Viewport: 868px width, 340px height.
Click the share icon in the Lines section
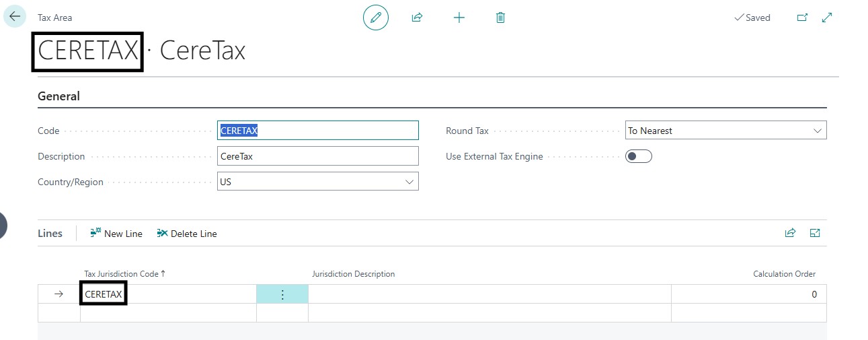click(x=790, y=233)
